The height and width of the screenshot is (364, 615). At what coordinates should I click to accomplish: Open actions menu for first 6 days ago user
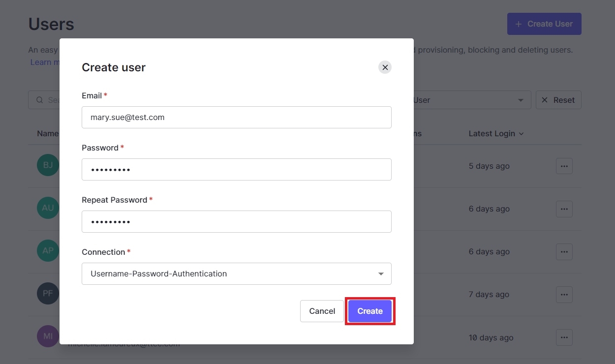pyautogui.click(x=564, y=209)
